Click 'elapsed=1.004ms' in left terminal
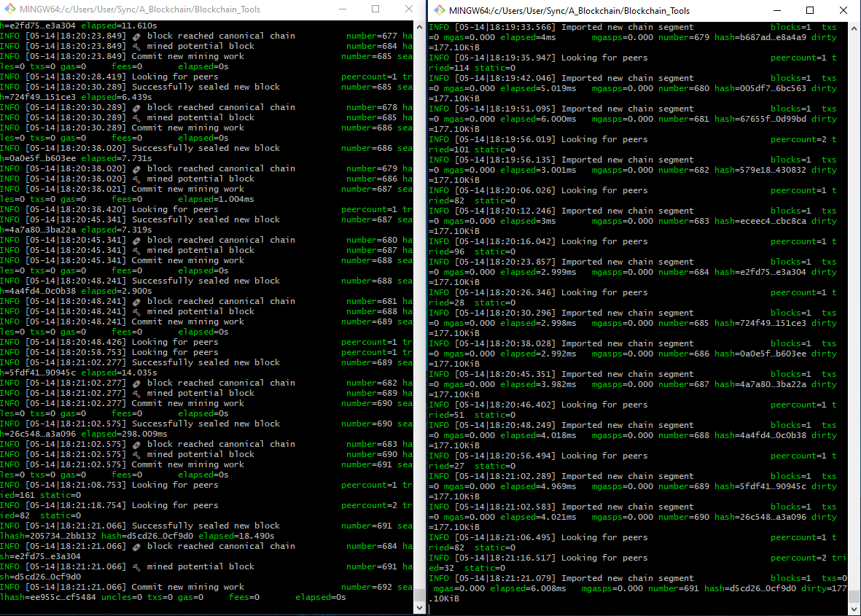861x616 pixels. click(216, 199)
